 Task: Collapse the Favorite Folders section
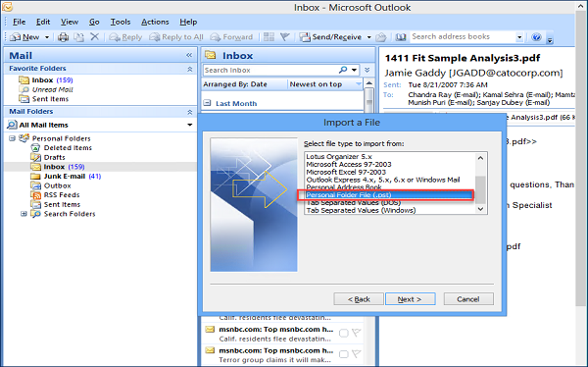coord(190,69)
